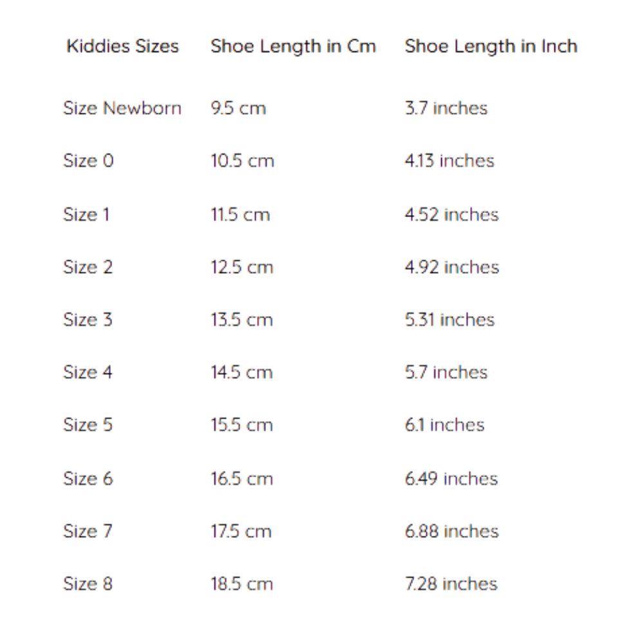Select the Size 1 row label

[x=86, y=214]
